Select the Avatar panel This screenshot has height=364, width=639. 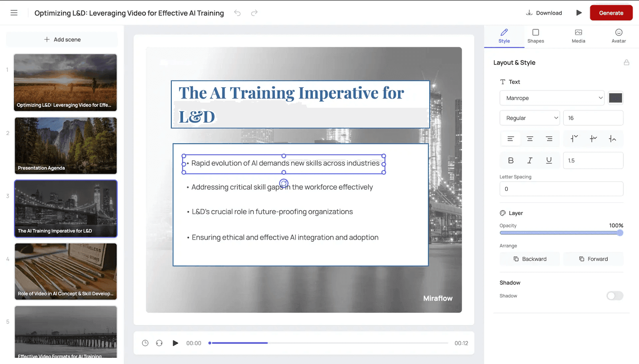[618, 36]
